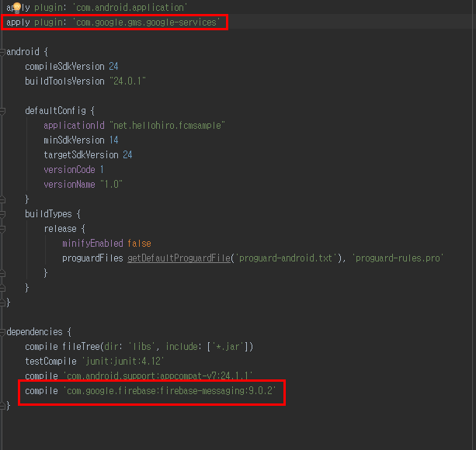This screenshot has width=476, height=450.
Task: Collapse the android block fold marker
Action: (2, 53)
